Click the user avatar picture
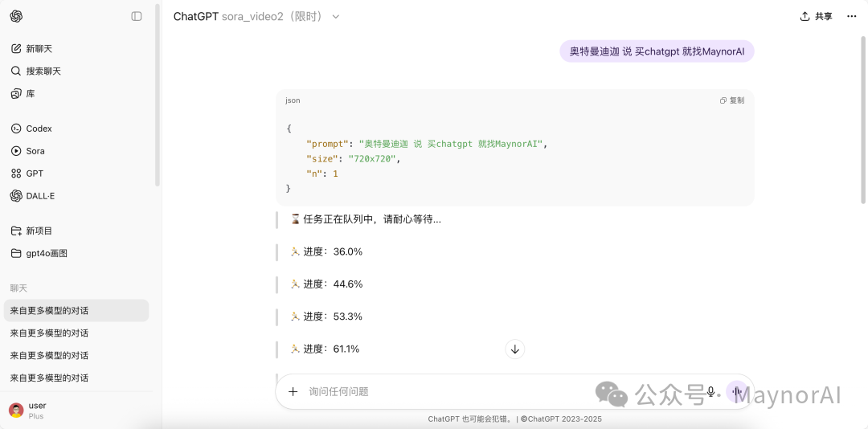This screenshot has height=429, width=868. click(16, 411)
